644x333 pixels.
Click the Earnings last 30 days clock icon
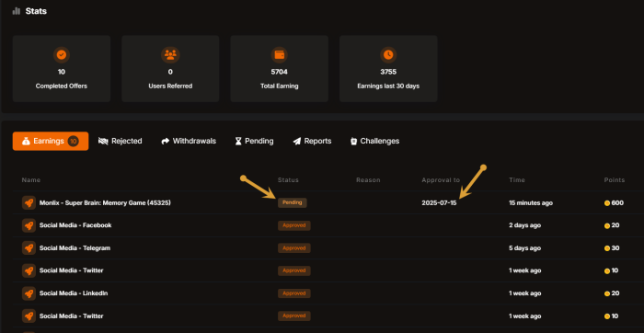(x=388, y=54)
